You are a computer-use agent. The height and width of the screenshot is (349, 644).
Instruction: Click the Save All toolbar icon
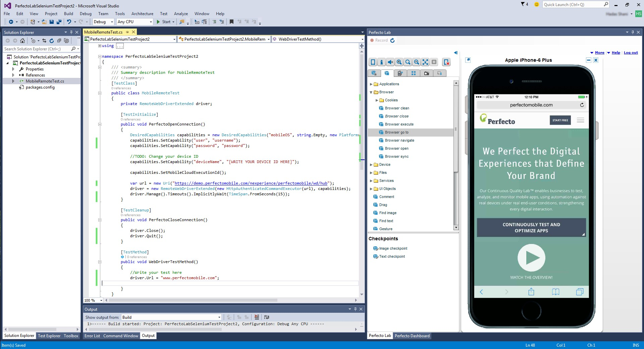click(59, 22)
